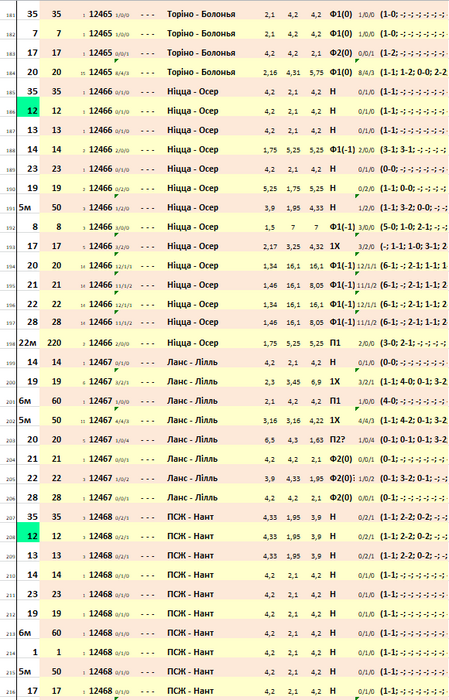Select the "П1" cell in row 198
The height and width of the screenshot is (700, 449).
pyautogui.click(x=335, y=342)
